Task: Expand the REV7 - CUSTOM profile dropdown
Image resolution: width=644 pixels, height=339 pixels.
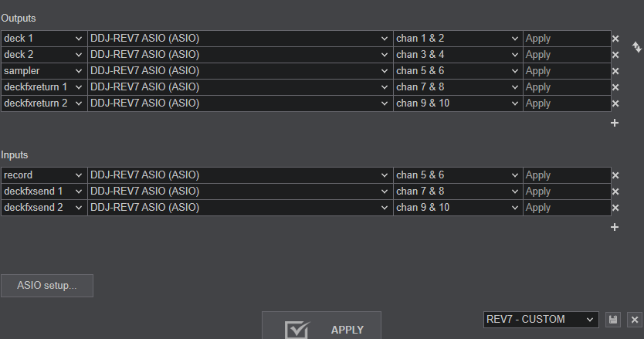Action: (541, 319)
